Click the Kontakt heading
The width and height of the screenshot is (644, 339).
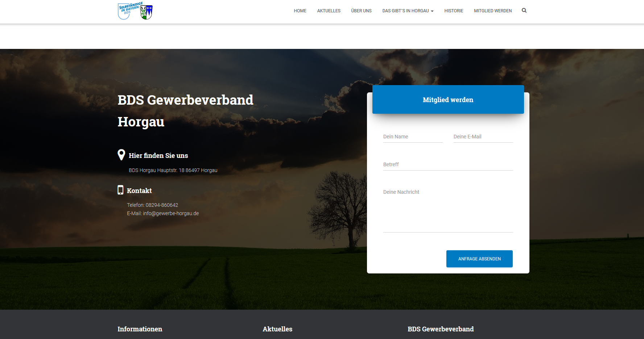(139, 191)
